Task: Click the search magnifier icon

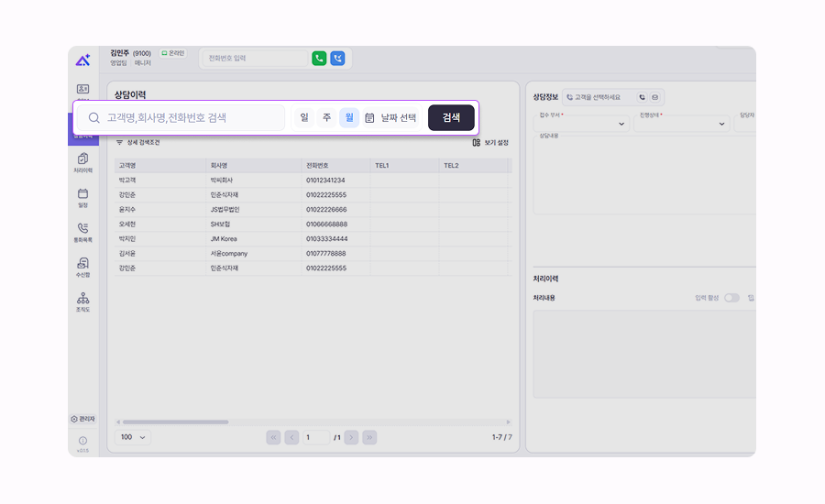Action: tap(94, 118)
